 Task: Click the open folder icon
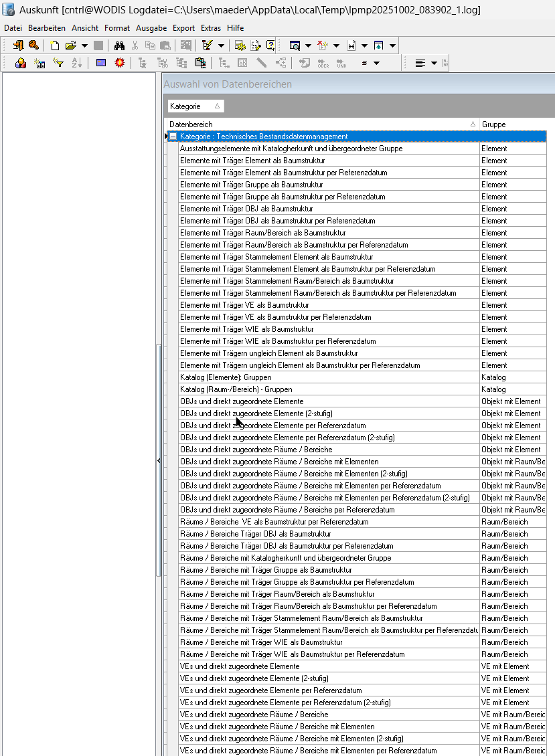click(70, 45)
